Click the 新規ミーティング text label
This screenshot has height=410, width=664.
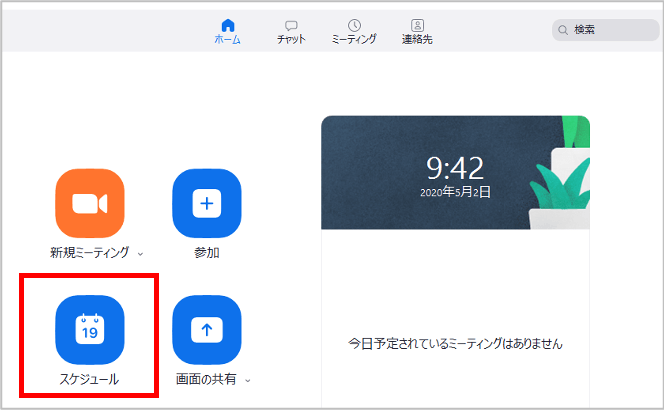pyautogui.click(x=90, y=253)
